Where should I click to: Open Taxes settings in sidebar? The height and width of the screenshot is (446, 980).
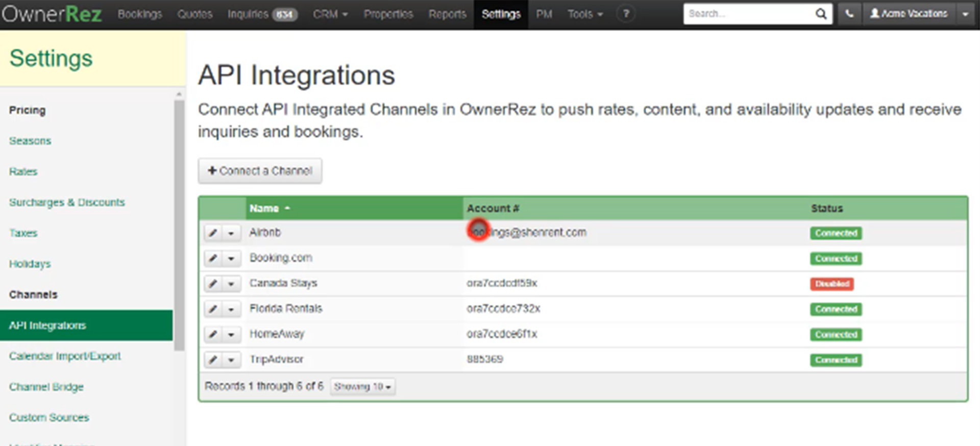click(x=23, y=233)
